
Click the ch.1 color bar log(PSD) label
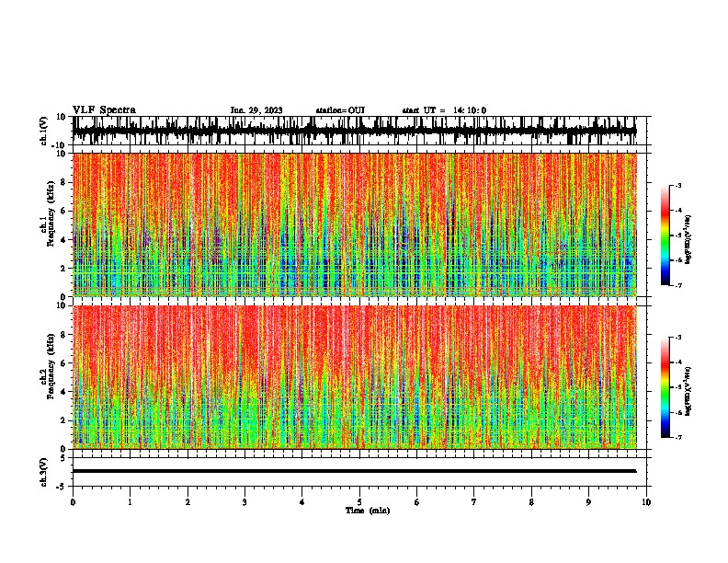tap(688, 240)
